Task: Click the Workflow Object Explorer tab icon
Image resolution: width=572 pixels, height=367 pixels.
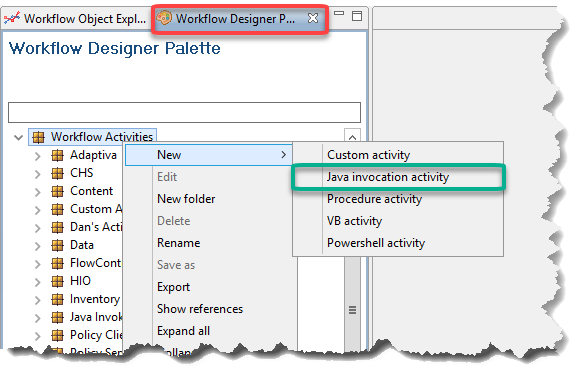Action: (12, 18)
